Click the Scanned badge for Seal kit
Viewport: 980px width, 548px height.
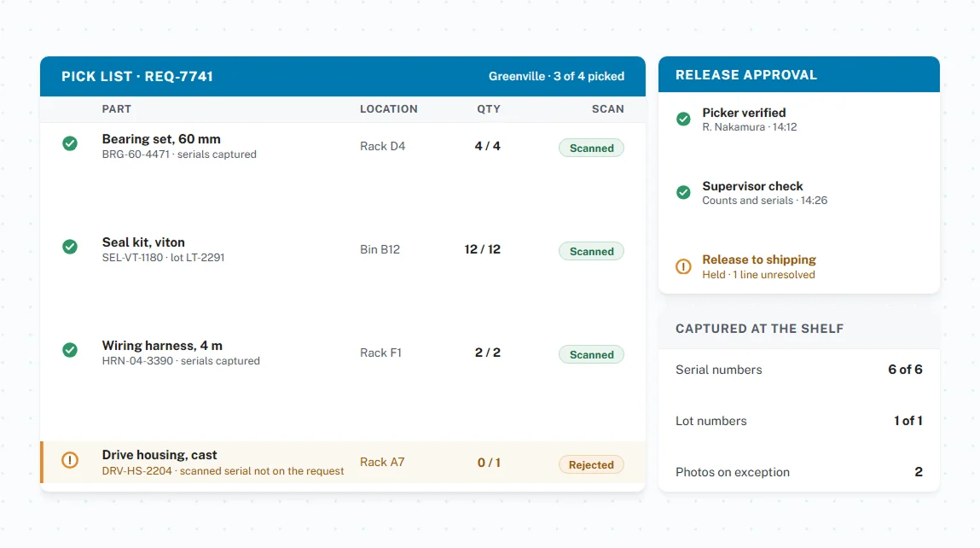click(x=591, y=252)
